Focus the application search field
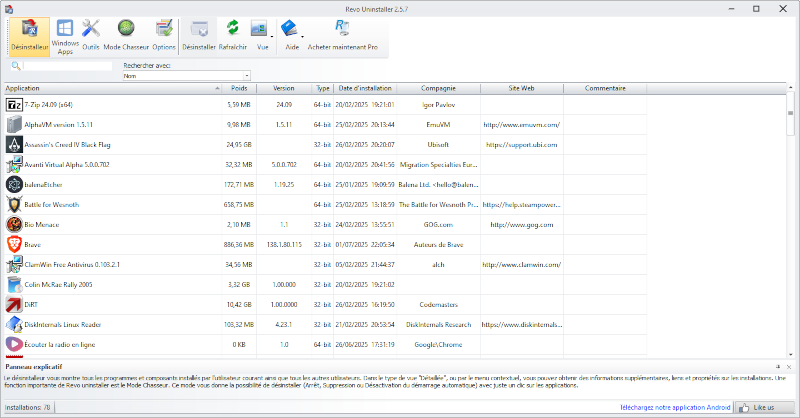The image size is (800, 418). (67, 66)
